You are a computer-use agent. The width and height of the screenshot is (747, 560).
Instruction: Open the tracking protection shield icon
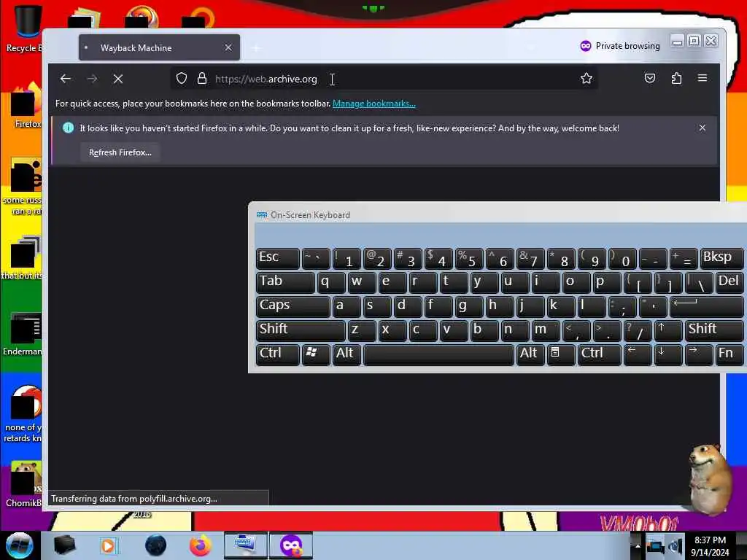point(182,78)
